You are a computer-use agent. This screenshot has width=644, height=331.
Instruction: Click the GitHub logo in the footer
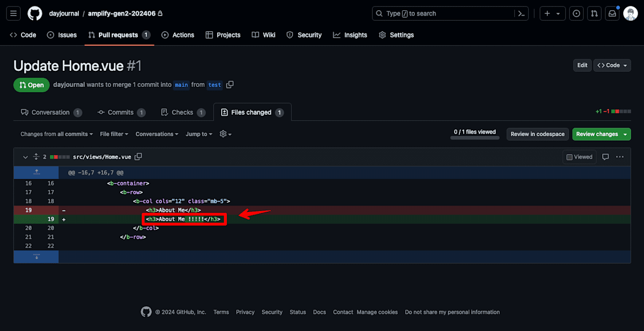(146, 312)
